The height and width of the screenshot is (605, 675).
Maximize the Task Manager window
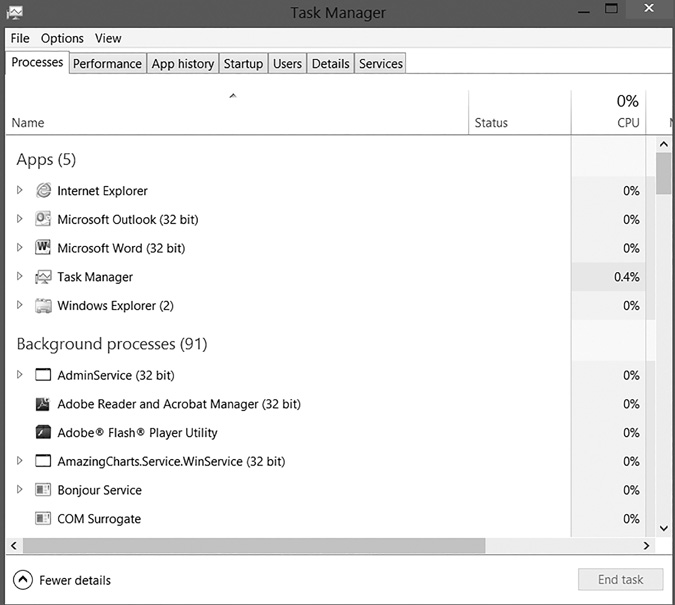(611, 9)
